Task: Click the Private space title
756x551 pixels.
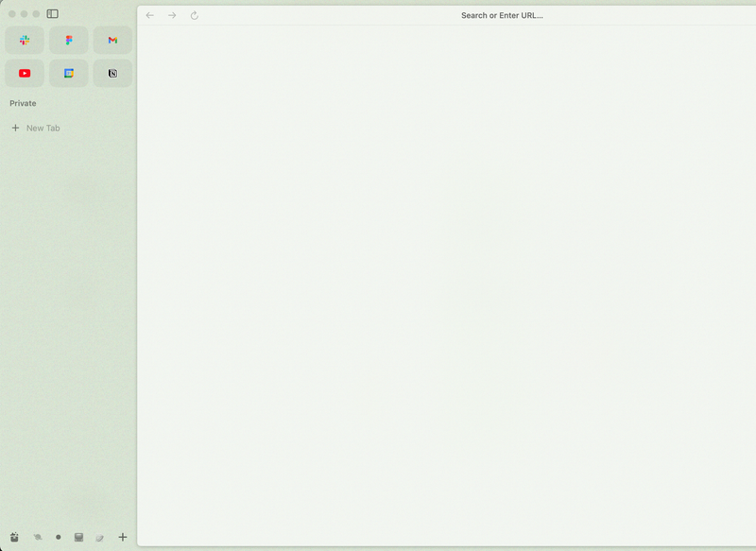Action: (23, 103)
